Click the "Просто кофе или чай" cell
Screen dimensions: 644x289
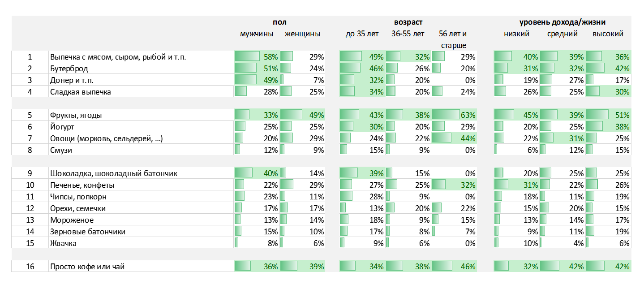tap(87, 267)
